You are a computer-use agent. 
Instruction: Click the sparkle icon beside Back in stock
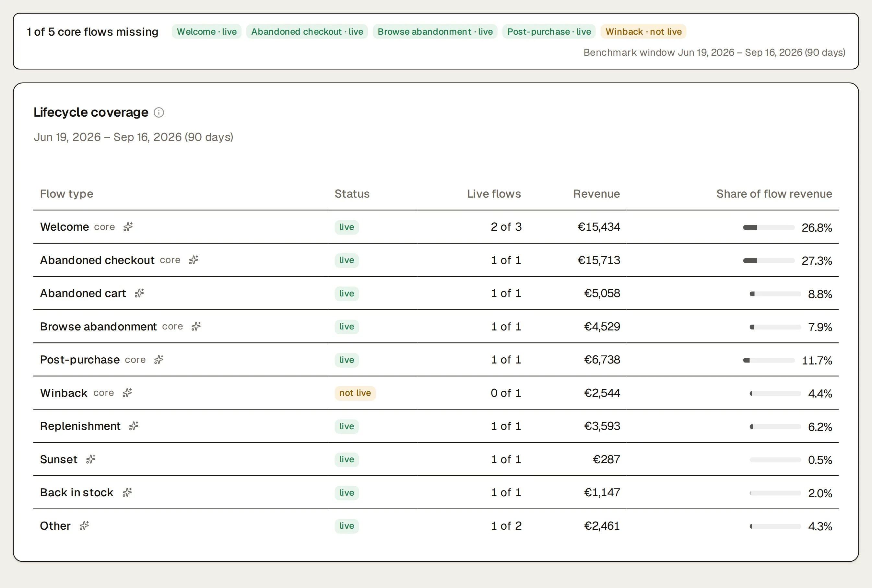tap(128, 492)
